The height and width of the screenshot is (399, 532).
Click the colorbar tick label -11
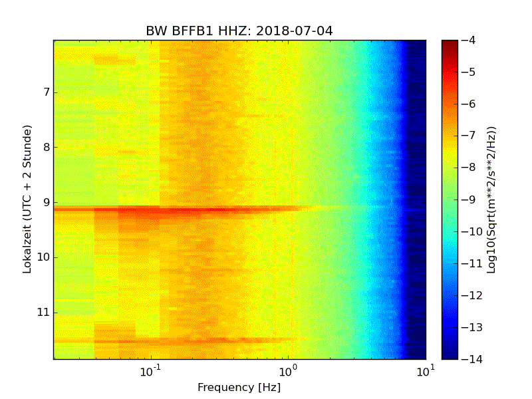point(472,263)
